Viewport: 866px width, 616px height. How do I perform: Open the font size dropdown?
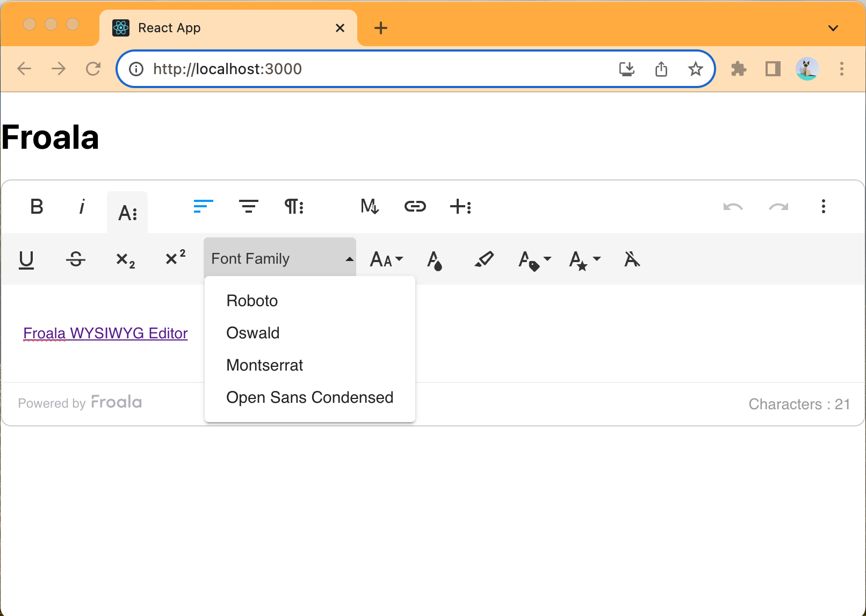(x=386, y=259)
